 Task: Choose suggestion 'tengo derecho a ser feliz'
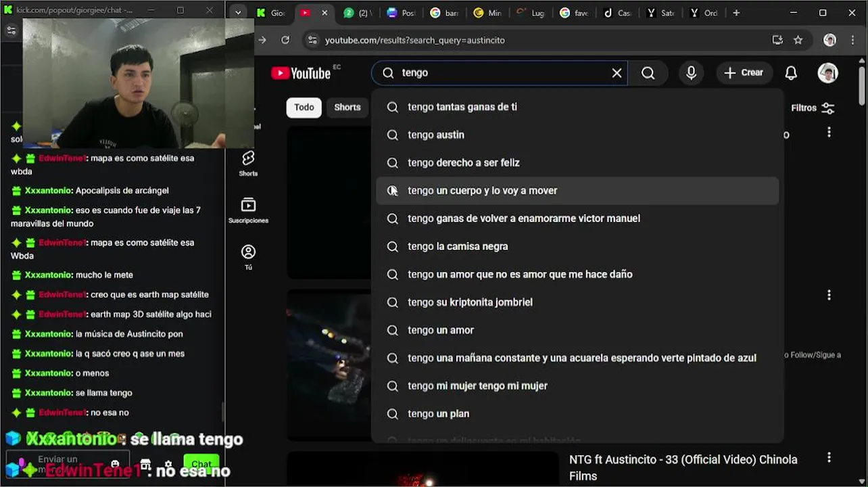[x=577, y=163]
